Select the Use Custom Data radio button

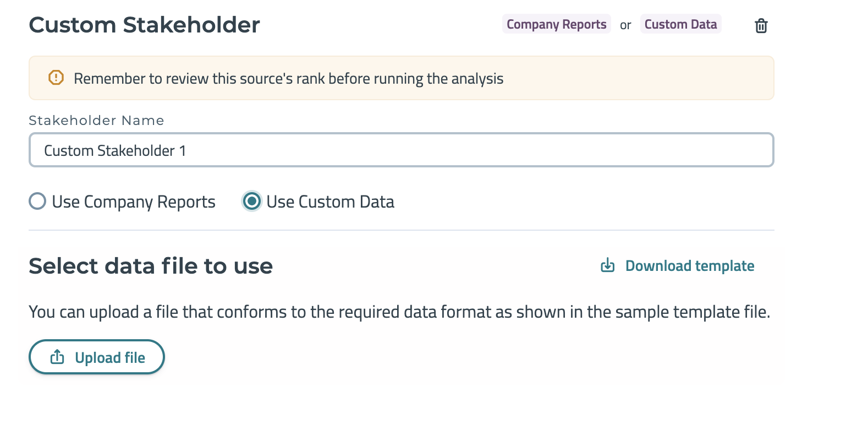click(x=252, y=201)
